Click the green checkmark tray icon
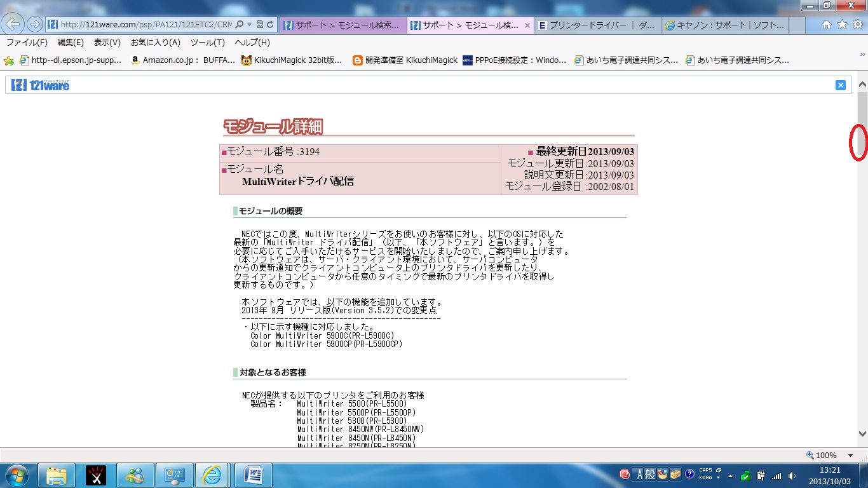 point(746,475)
